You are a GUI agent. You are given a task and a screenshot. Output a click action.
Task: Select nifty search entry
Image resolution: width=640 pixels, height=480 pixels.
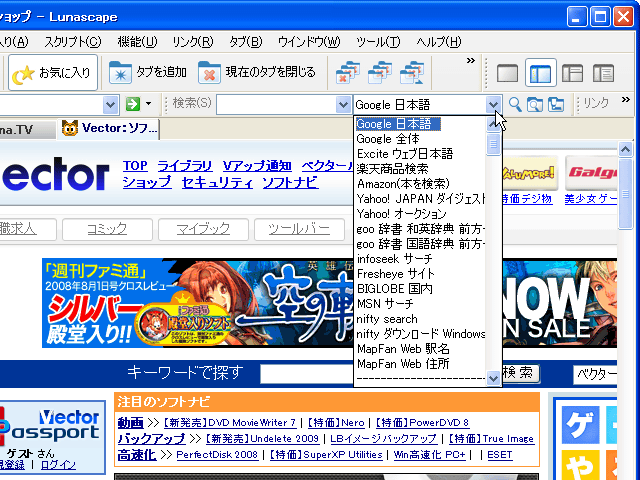point(420,319)
